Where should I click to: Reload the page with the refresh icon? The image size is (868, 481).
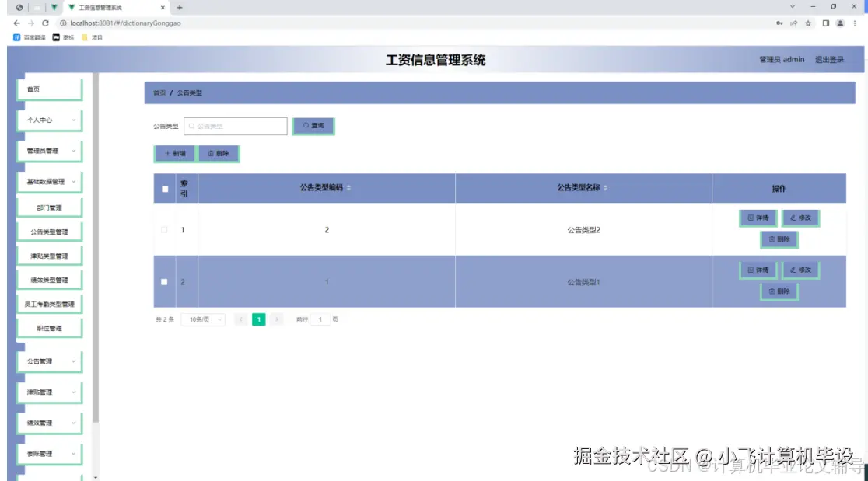click(x=45, y=23)
